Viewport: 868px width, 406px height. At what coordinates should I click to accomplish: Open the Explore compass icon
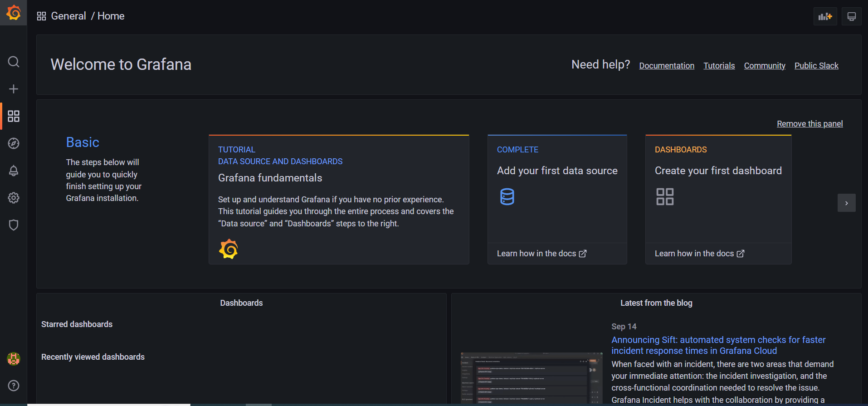pos(14,143)
